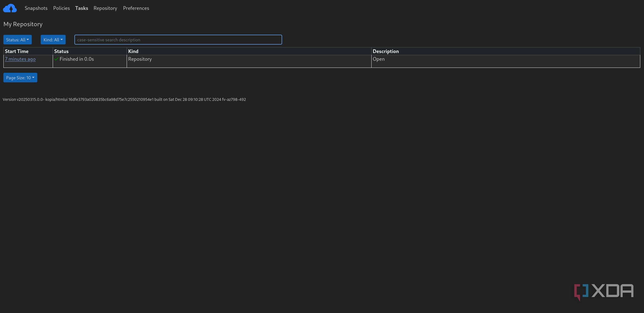Screen dimensions: 644x313
Task: Click the Kopia cloud logo icon
Action: coord(10,8)
